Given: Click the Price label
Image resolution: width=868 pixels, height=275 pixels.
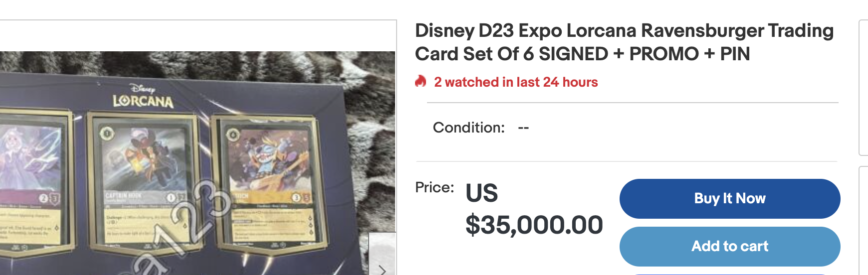Looking at the screenshot, I should coord(434,187).
